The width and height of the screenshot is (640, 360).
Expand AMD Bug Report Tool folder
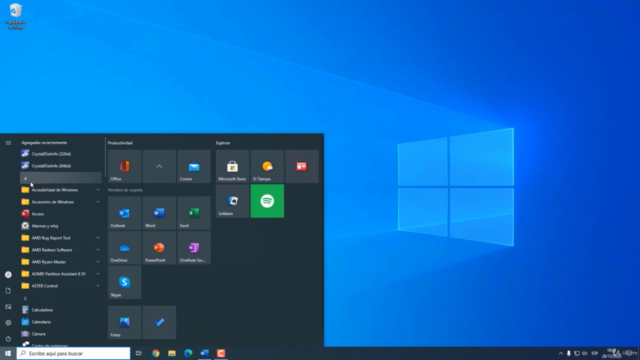click(x=61, y=238)
